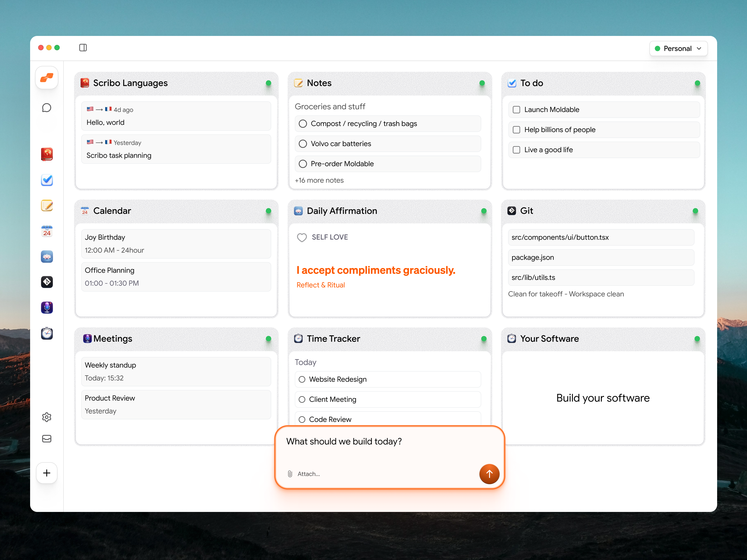Image resolution: width=747 pixels, height=560 pixels.
Task: Mark Volvo car batteries as done
Action: click(x=303, y=143)
